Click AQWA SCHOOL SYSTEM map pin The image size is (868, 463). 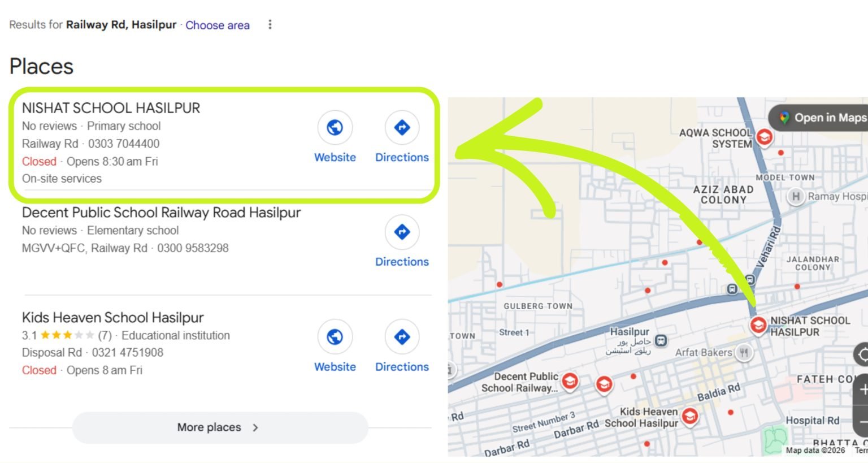click(x=764, y=137)
